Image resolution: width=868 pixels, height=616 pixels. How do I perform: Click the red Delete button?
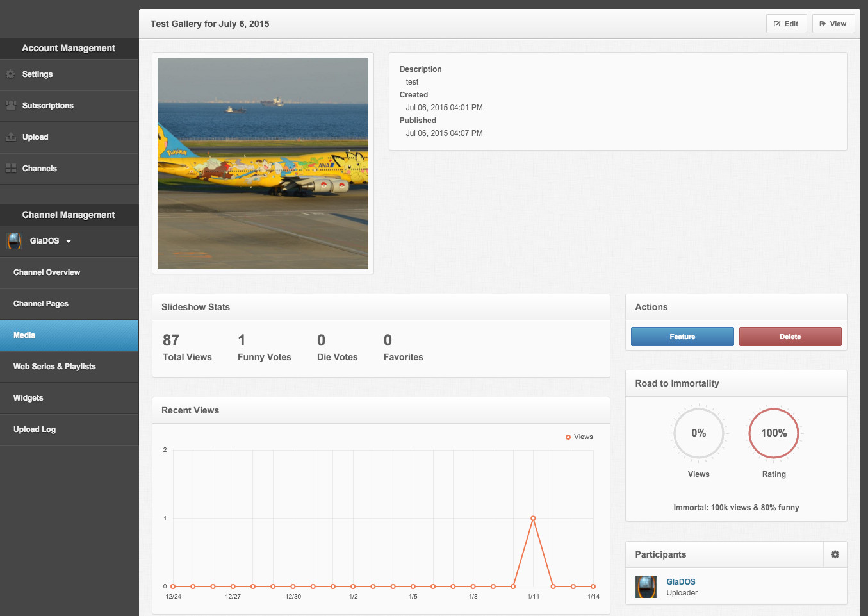790,337
